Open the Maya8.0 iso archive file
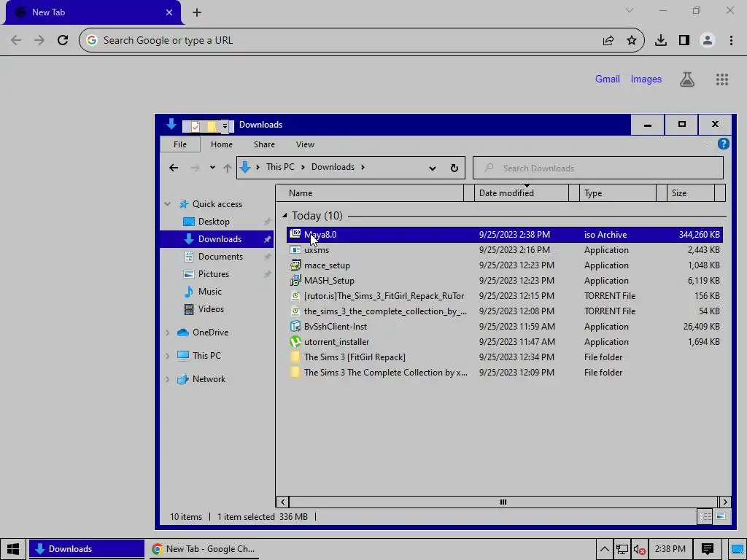The height and width of the screenshot is (560, 747). click(x=504, y=234)
